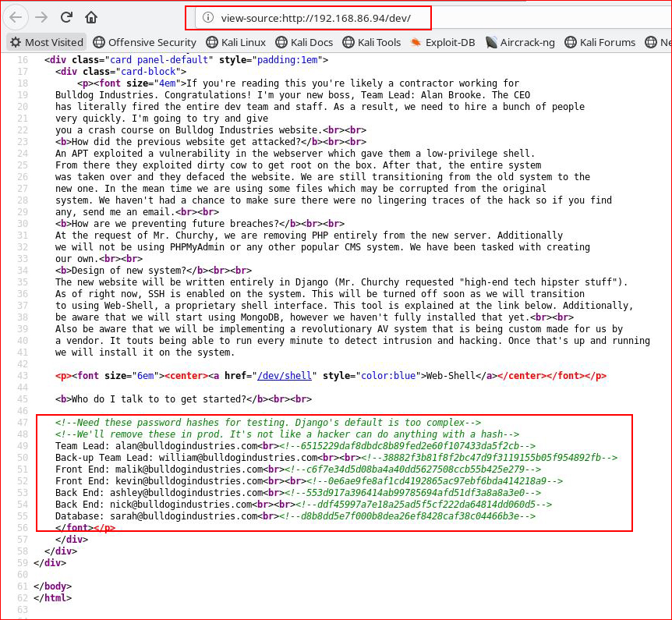
Task: Click the Offensive Security globe icon
Action: 99,42
